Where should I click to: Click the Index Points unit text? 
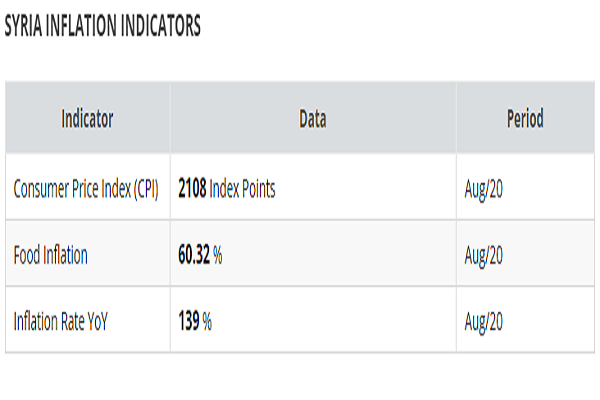tap(243, 188)
